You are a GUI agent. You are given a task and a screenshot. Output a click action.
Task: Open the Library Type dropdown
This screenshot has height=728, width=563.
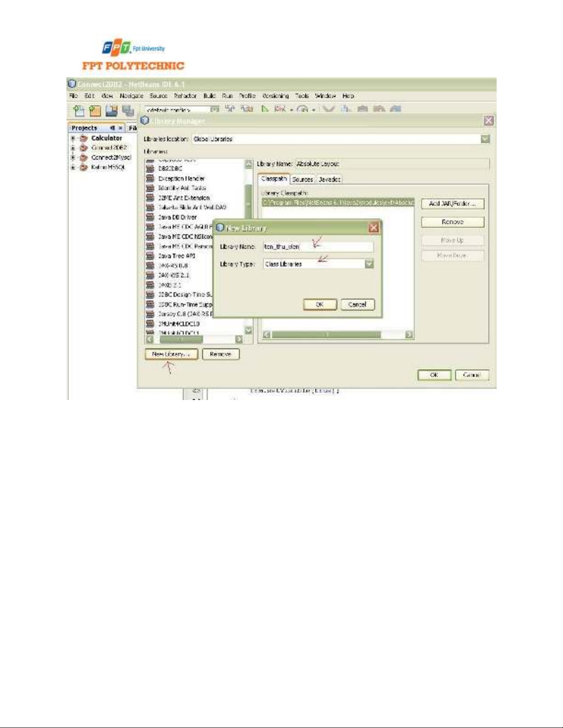click(x=369, y=264)
